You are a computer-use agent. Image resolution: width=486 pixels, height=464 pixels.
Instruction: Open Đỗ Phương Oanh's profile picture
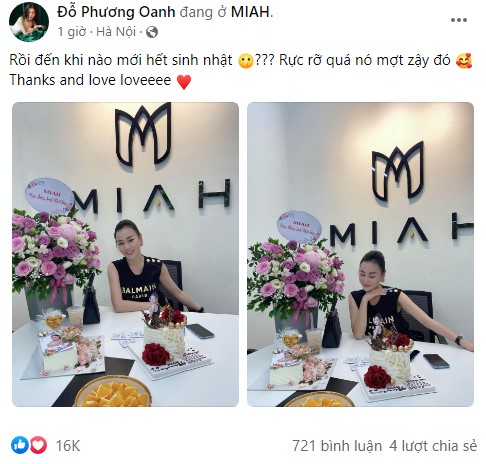(x=29, y=22)
